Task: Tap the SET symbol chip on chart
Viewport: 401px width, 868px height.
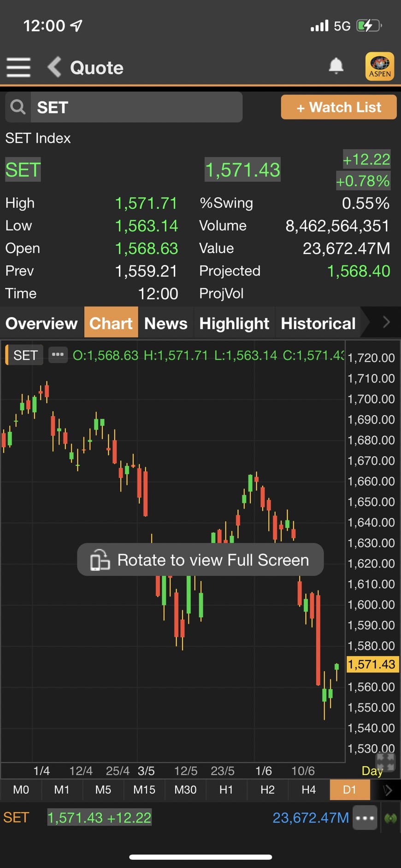Action: pos(25,355)
